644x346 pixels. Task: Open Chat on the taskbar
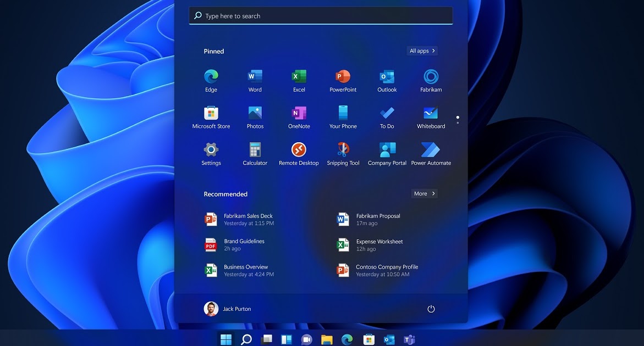306,339
